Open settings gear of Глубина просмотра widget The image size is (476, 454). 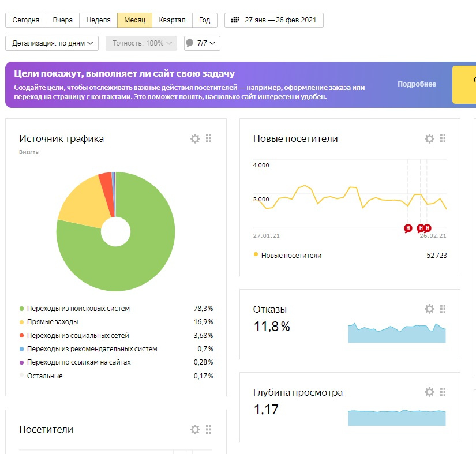(x=429, y=392)
